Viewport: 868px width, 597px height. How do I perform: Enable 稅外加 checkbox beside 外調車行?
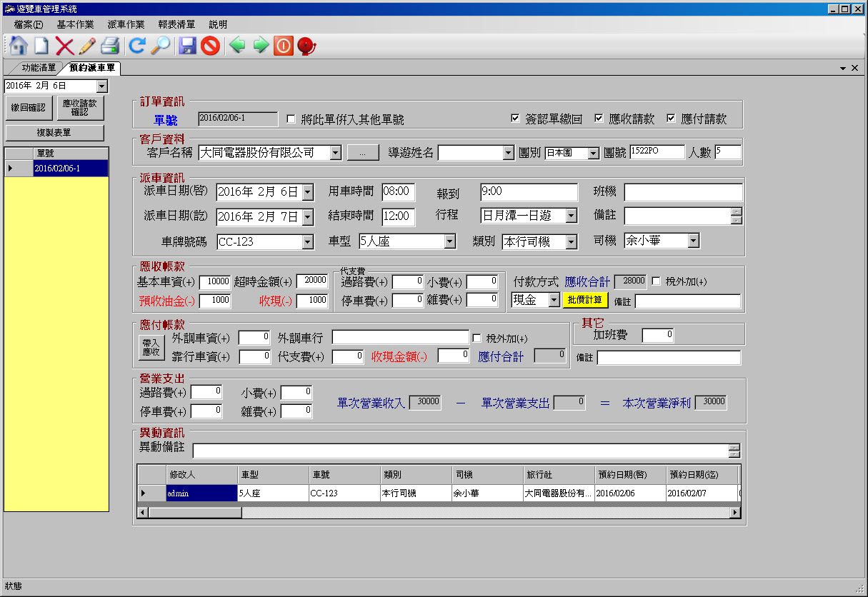[477, 338]
